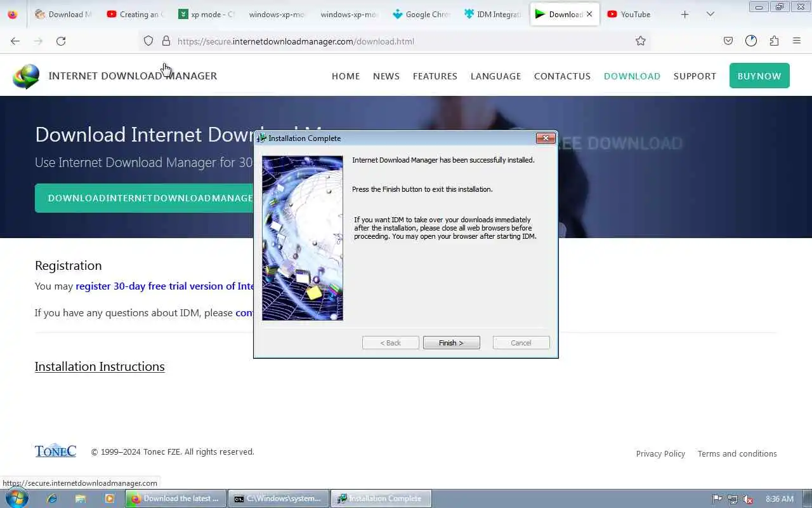Open the FEATURES menu item
The height and width of the screenshot is (508, 812).
tap(435, 76)
